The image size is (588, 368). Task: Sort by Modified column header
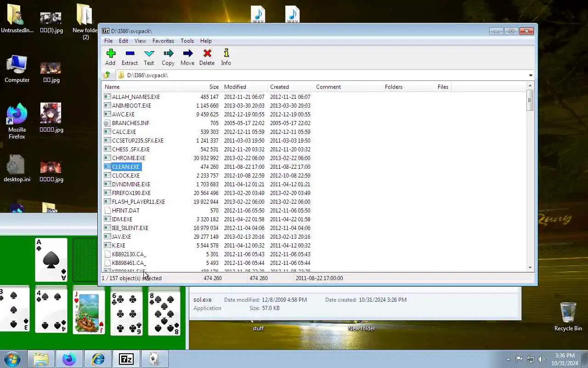244,87
